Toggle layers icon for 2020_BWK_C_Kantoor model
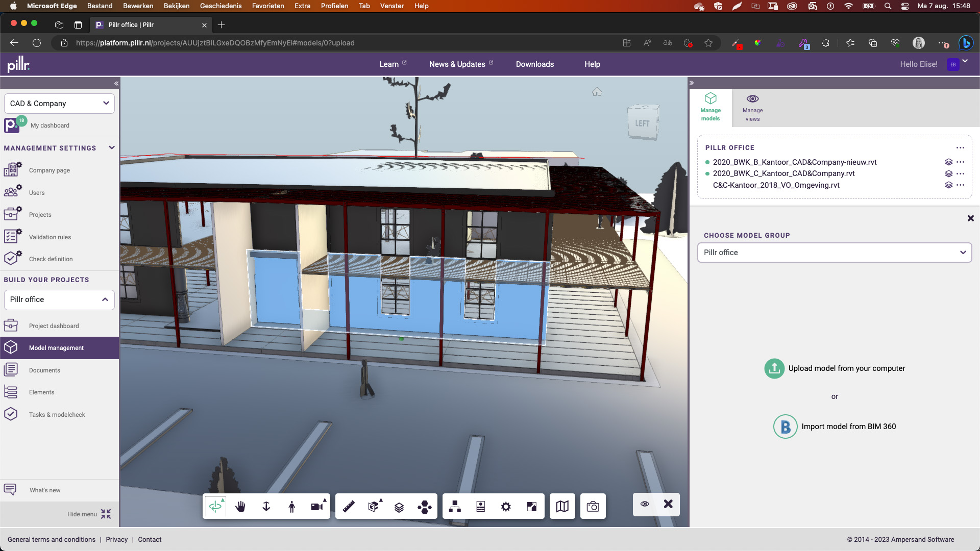The height and width of the screenshot is (551, 980). point(949,173)
